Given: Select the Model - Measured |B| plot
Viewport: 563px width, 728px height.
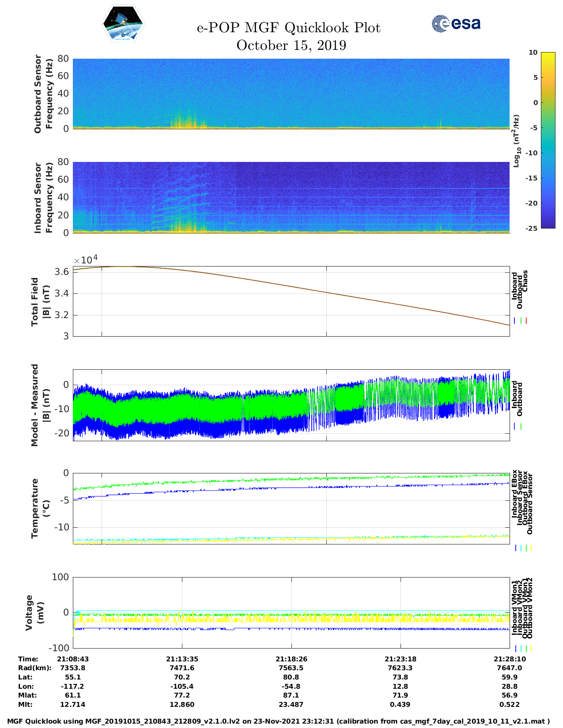Looking at the screenshot, I should 291,405.
